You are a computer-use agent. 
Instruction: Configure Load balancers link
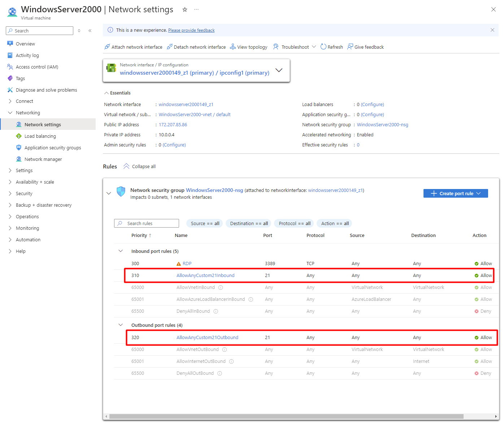click(372, 104)
